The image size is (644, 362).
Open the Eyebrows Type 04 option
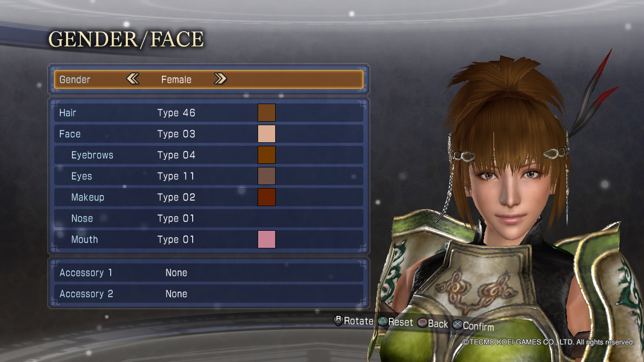[208, 155]
